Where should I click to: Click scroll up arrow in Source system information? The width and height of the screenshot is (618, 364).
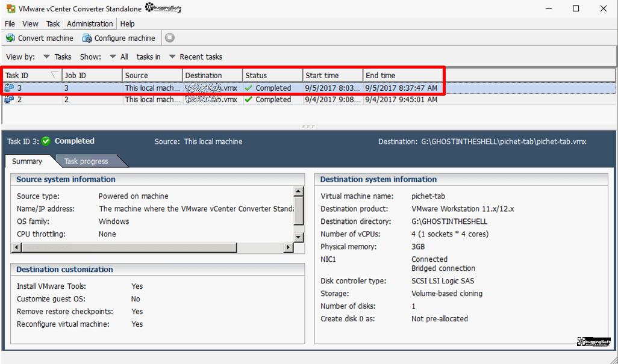[x=298, y=191]
